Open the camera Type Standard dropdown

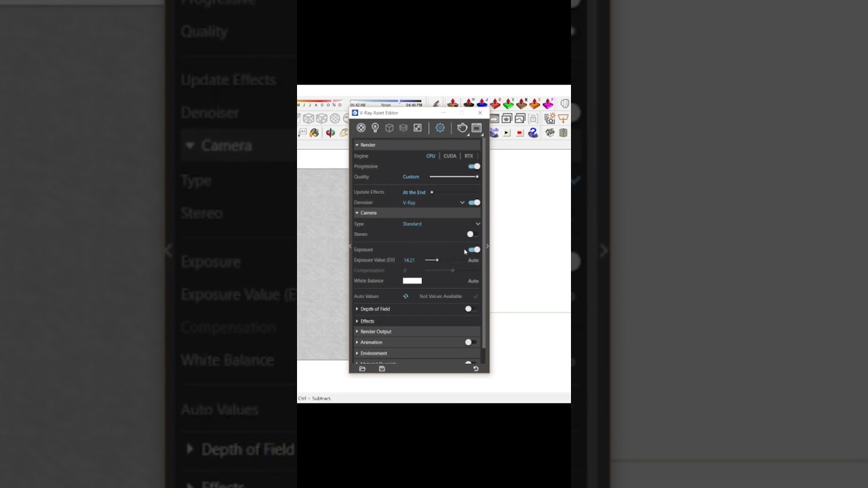441,224
